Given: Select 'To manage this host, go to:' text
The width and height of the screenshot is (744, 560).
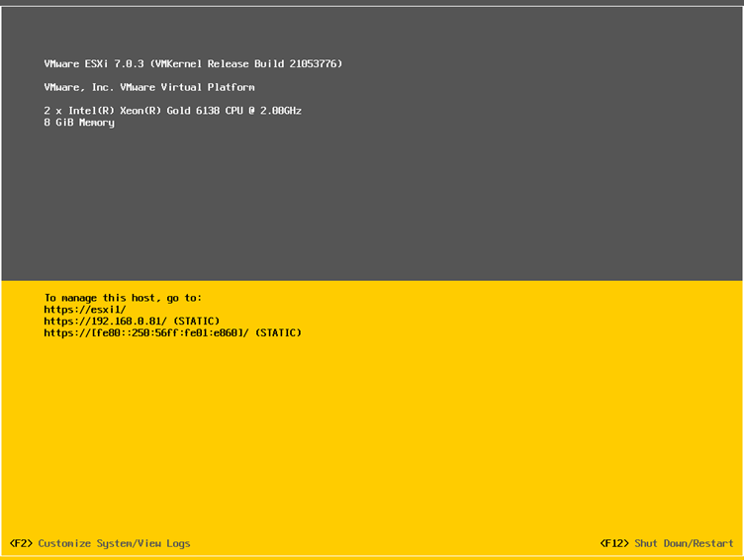Looking at the screenshot, I should click(123, 298).
